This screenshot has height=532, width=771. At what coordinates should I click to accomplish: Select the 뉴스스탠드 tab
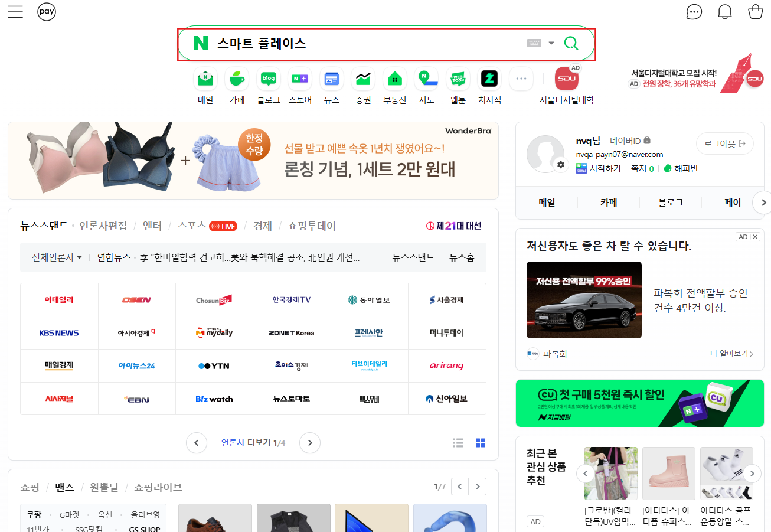44,226
